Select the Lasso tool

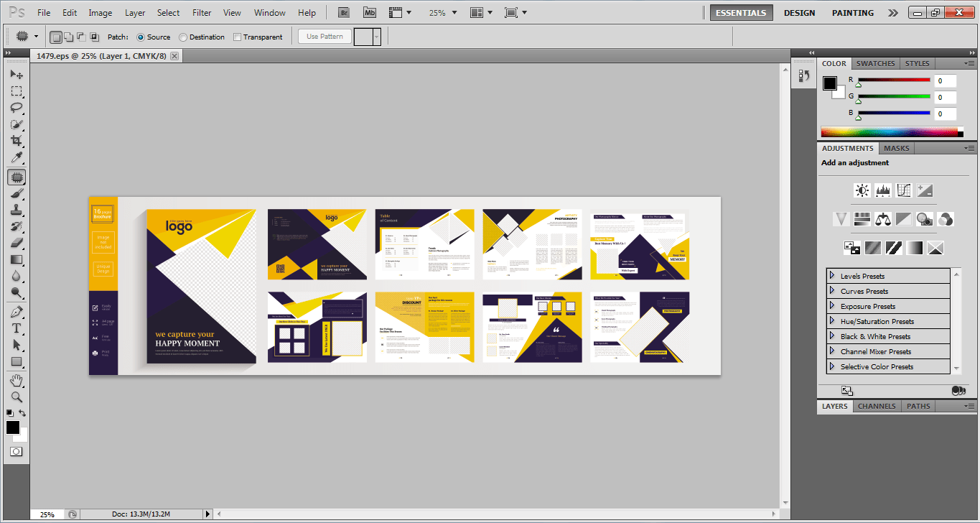coord(16,108)
